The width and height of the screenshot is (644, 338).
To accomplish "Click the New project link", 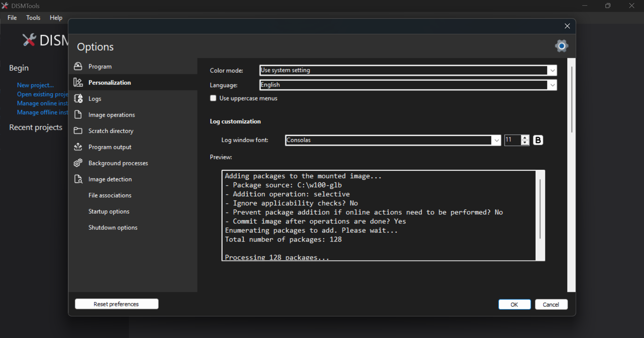I will (x=35, y=85).
